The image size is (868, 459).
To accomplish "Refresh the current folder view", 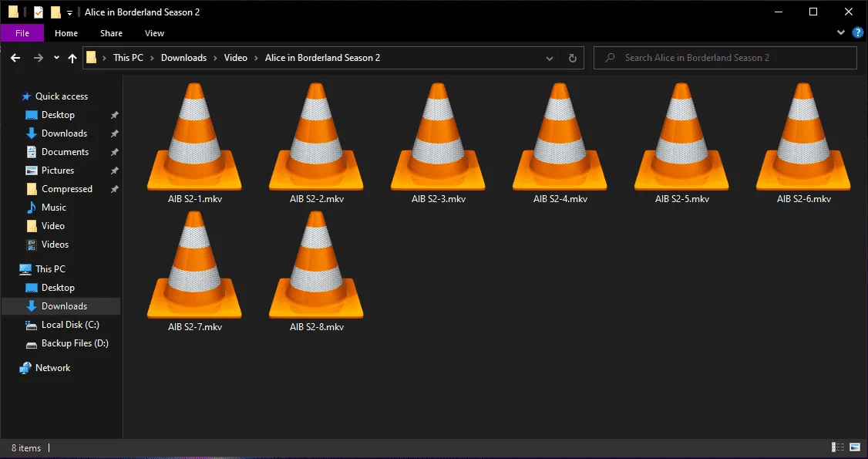I will click(573, 58).
